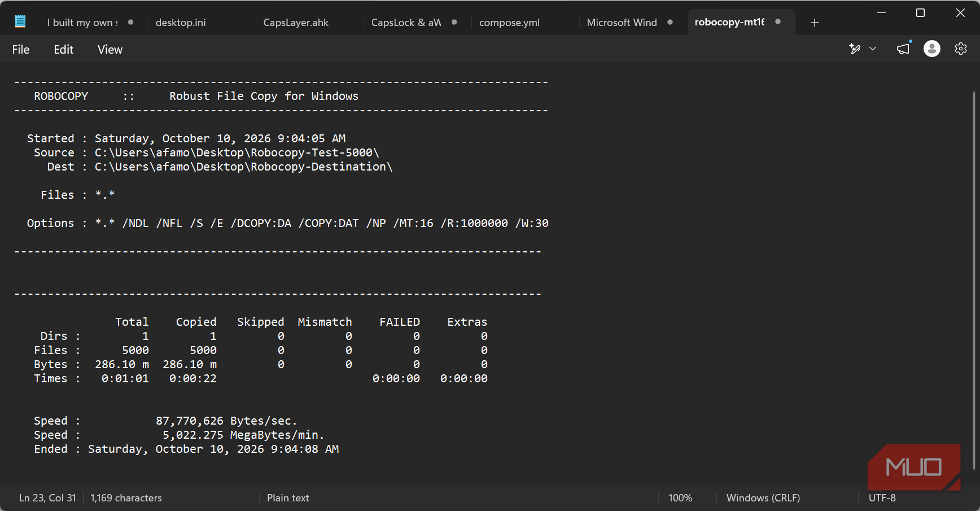Click the FAILED column header
This screenshot has height=511, width=980.
click(x=400, y=322)
